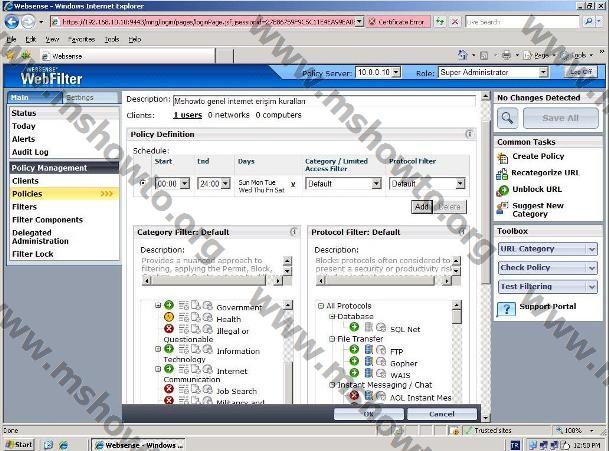Open the Home icon in command bar
Image resolution: width=609 pixels, height=451 pixels.
pos(463,55)
